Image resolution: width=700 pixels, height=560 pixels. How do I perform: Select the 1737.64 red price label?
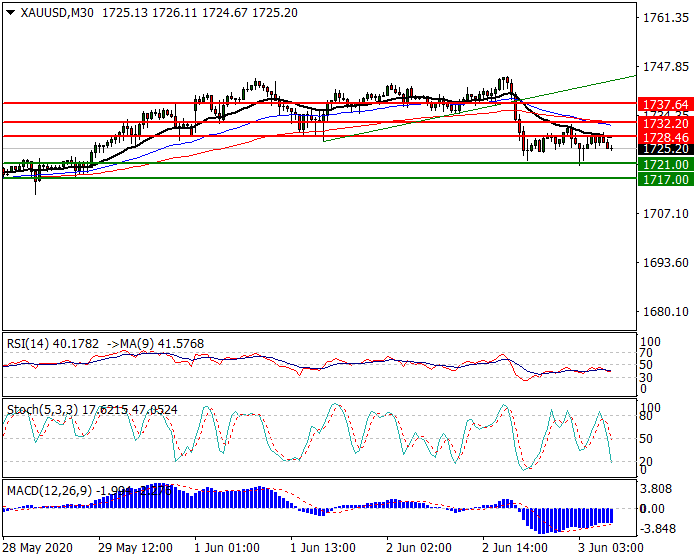click(666, 104)
